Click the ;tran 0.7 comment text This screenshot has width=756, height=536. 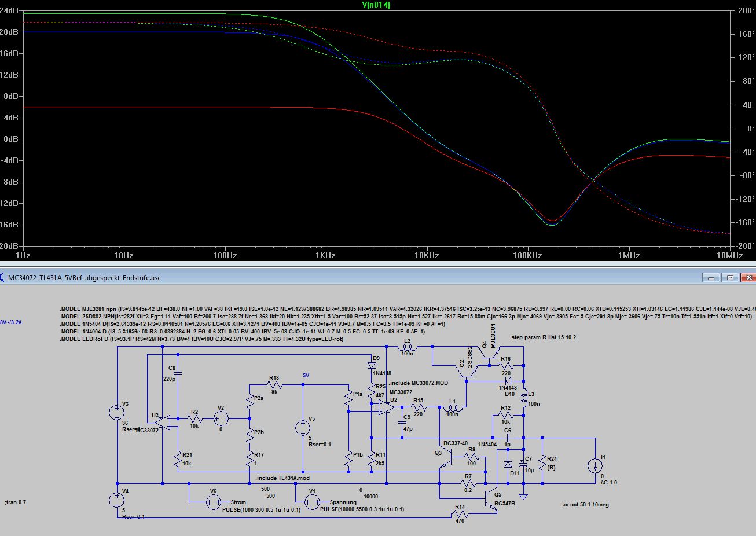point(16,502)
